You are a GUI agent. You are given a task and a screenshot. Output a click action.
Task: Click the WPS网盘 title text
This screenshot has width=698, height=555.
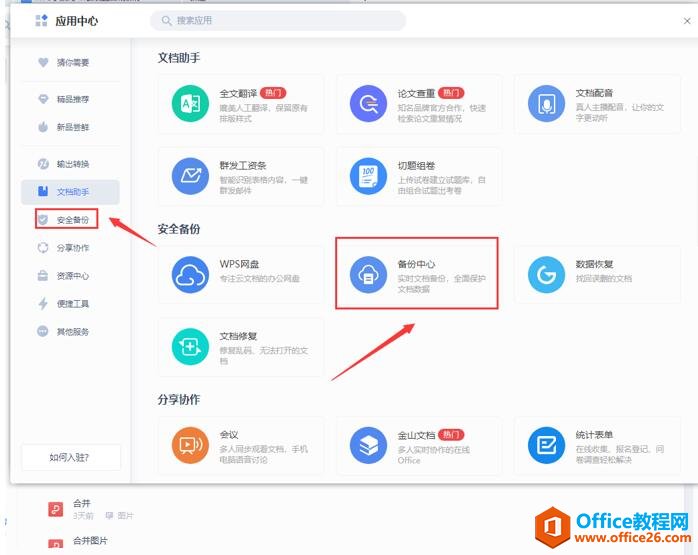tap(239, 264)
